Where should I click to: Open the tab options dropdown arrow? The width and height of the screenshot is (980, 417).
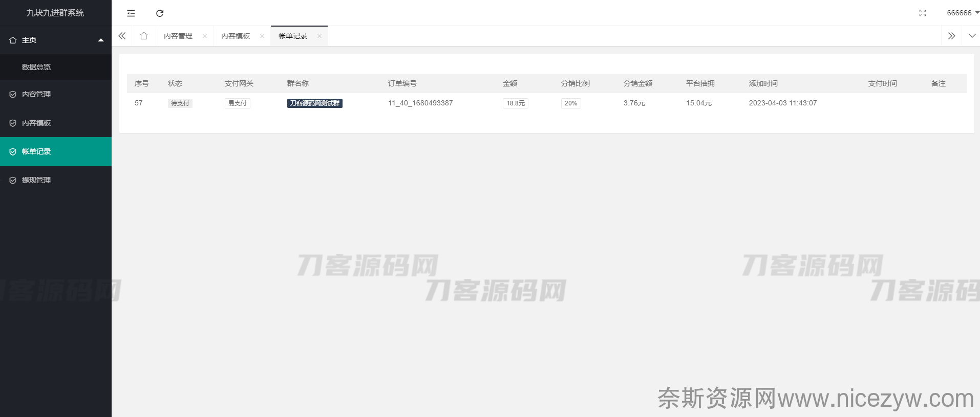point(972,36)
